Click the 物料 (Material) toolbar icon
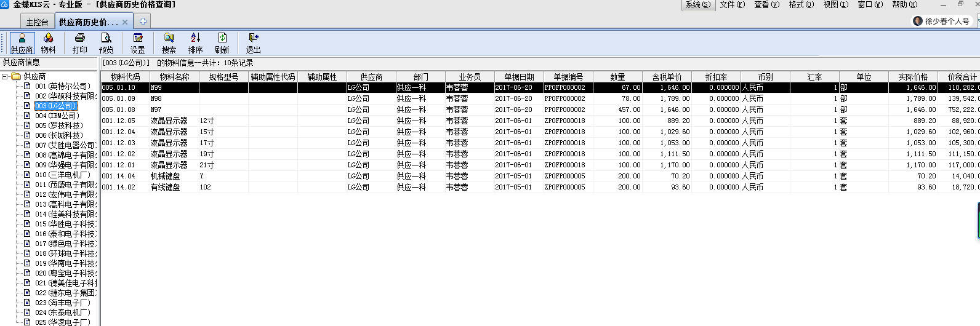This screenshot has width=980, height=326. tap(48, 43)
